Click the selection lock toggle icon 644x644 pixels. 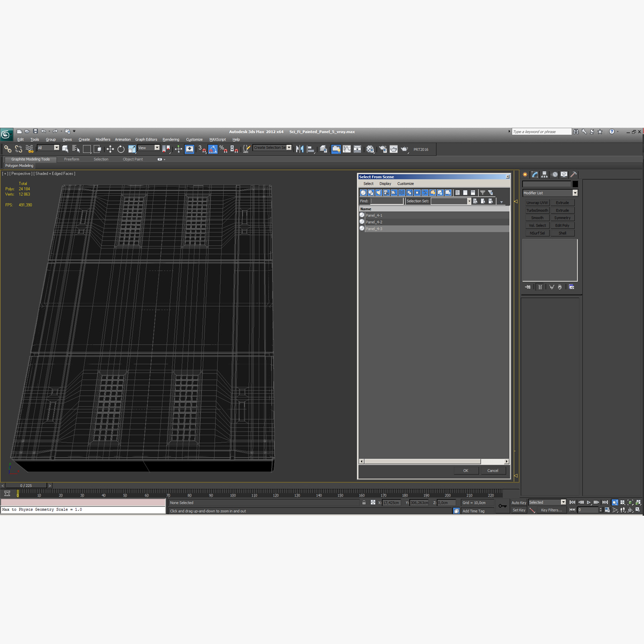[364, 503]
